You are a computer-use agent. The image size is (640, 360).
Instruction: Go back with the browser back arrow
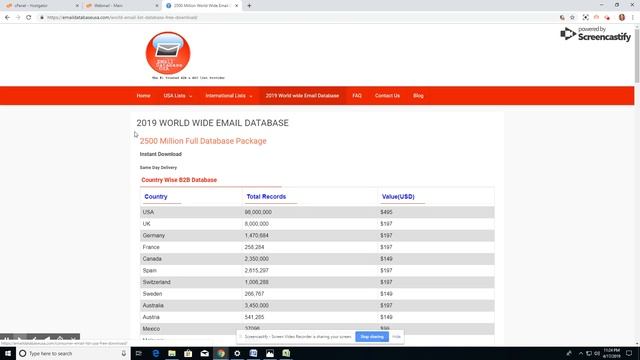pyautogui.click(x=7, y=18)
